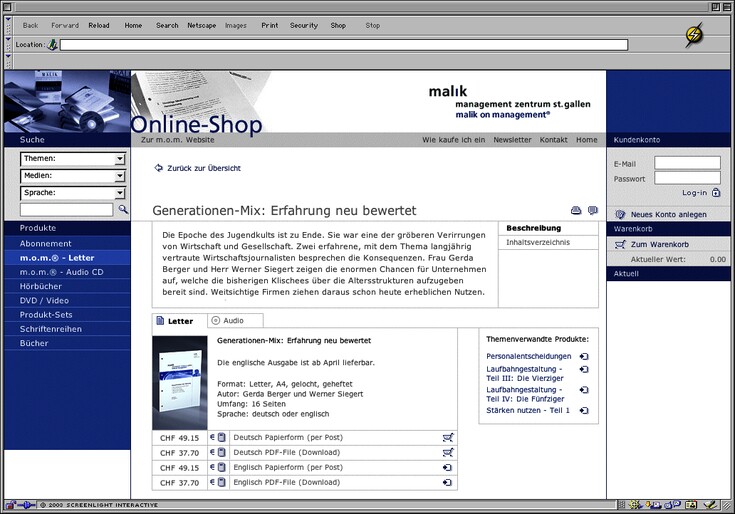The height and width of the screenshot is (514, 735).
Task: Click the arrow icon next to Stärken nutzen
Action: point(584,410)
